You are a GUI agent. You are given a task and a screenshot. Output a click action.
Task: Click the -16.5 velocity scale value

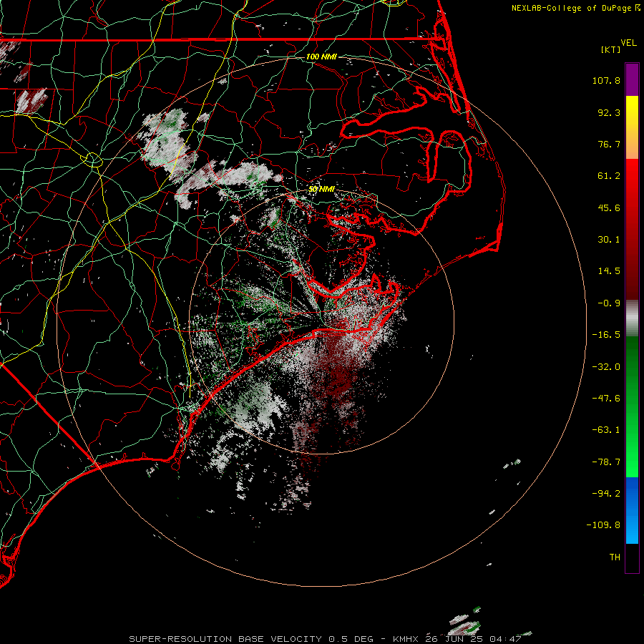click(606, 335)
